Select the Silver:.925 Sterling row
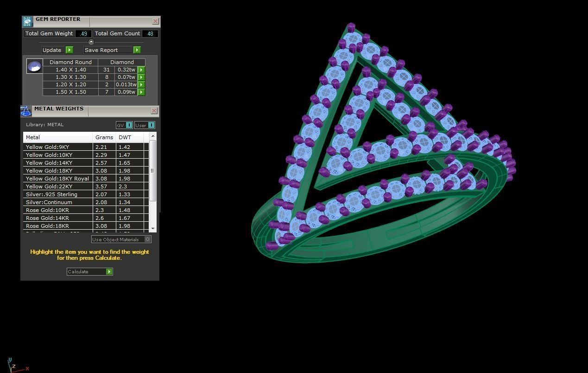 click(86, 194)
